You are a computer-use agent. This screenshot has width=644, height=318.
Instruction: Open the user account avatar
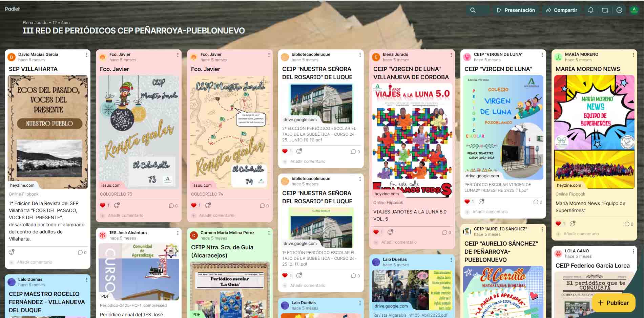634,10
